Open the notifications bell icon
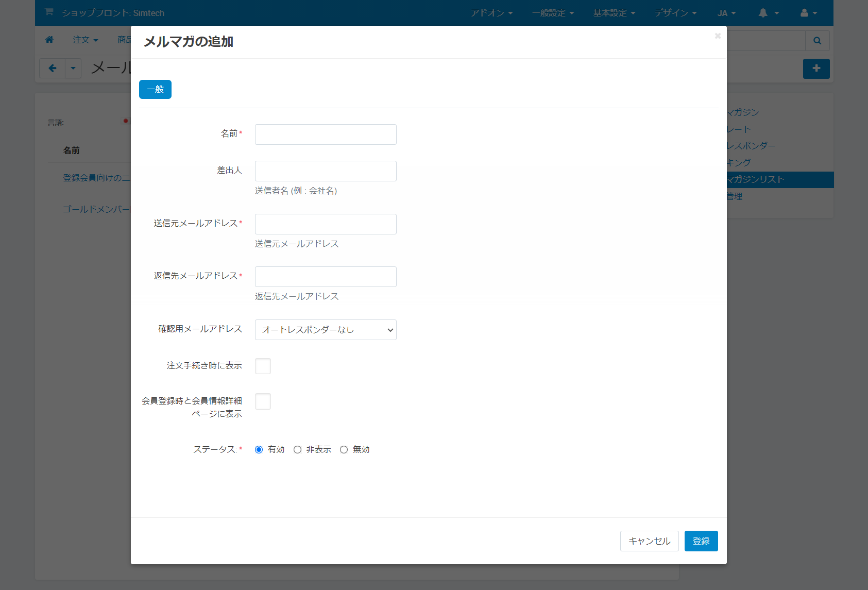Image resolution: width=868 pixels, height=590 pixels. click(768, 13)
